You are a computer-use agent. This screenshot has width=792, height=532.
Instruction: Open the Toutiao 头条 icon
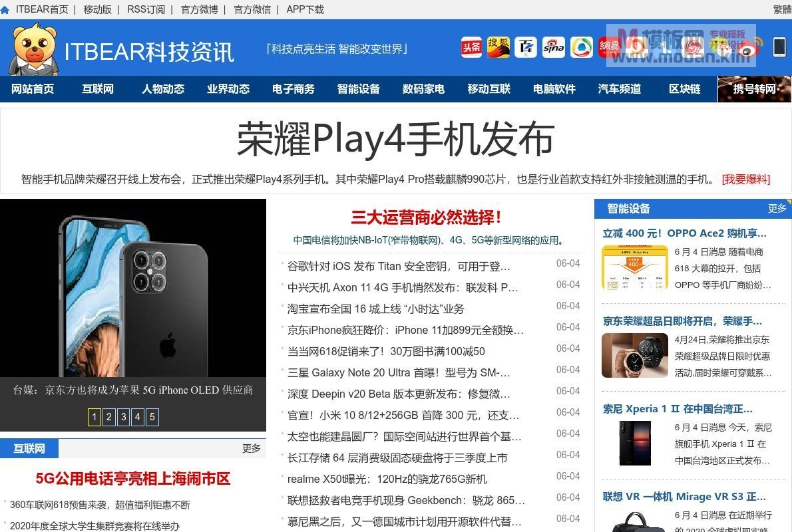(471, 47)
